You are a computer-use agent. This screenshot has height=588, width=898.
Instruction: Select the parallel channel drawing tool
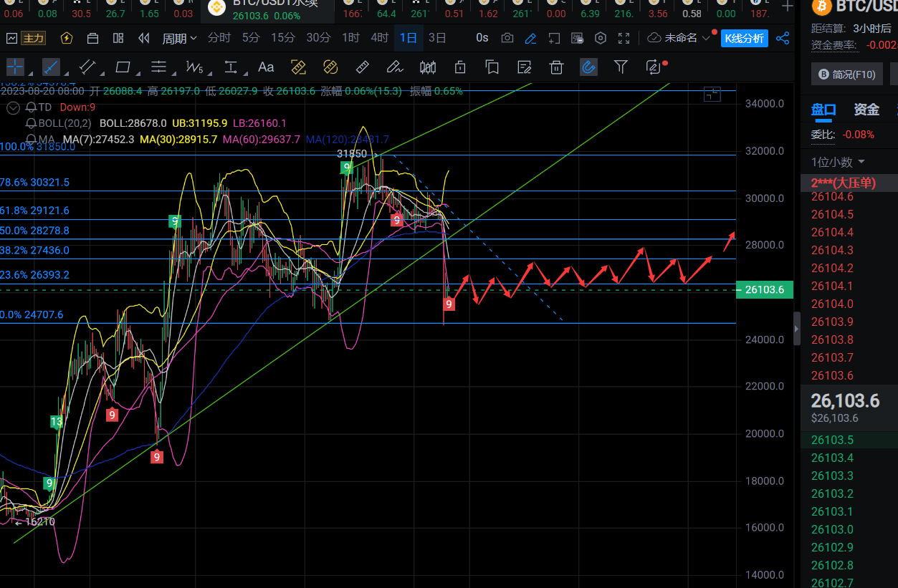pyautogui.click(x=87, y=67)
